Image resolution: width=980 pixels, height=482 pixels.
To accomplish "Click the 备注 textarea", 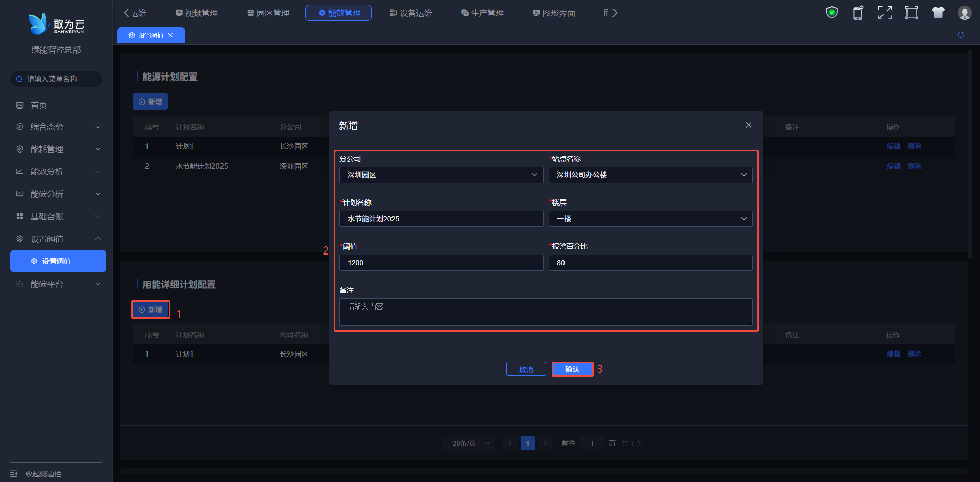I will [546, 312].
